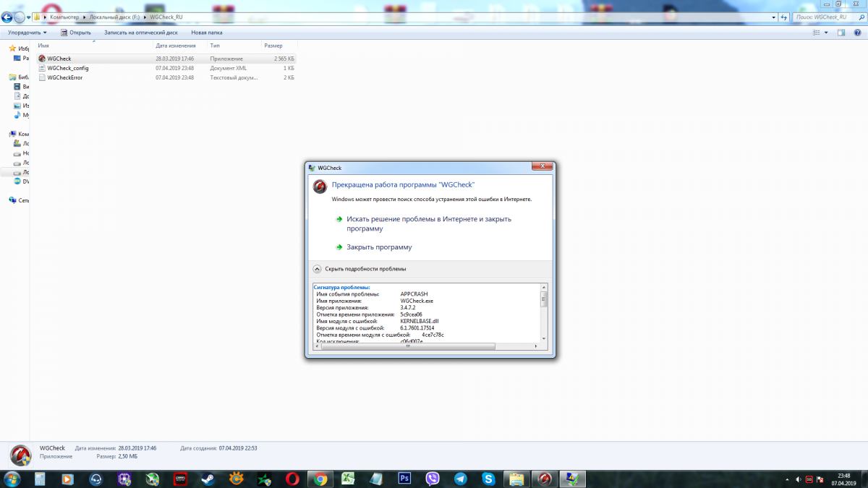Open the view options dropdown arrow

tap(825, 33)
